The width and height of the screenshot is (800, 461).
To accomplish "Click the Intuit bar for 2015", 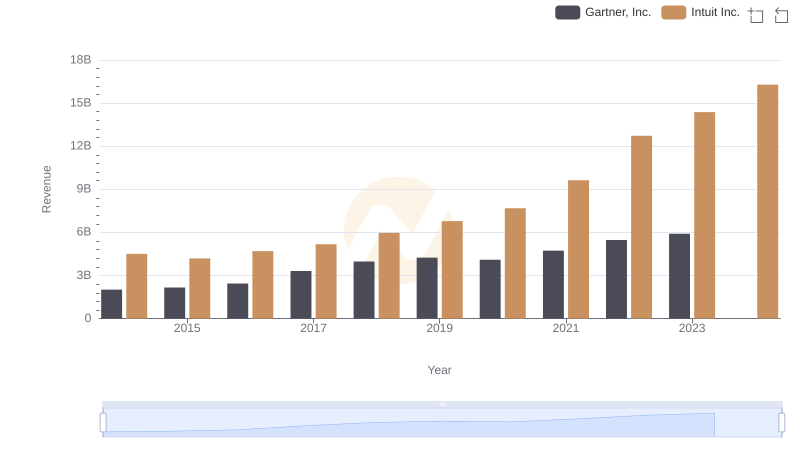I will (199, 288).
